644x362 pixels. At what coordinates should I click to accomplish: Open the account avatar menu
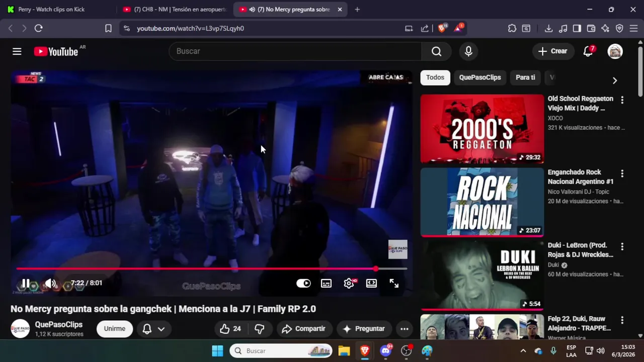(x=615, y=51)
